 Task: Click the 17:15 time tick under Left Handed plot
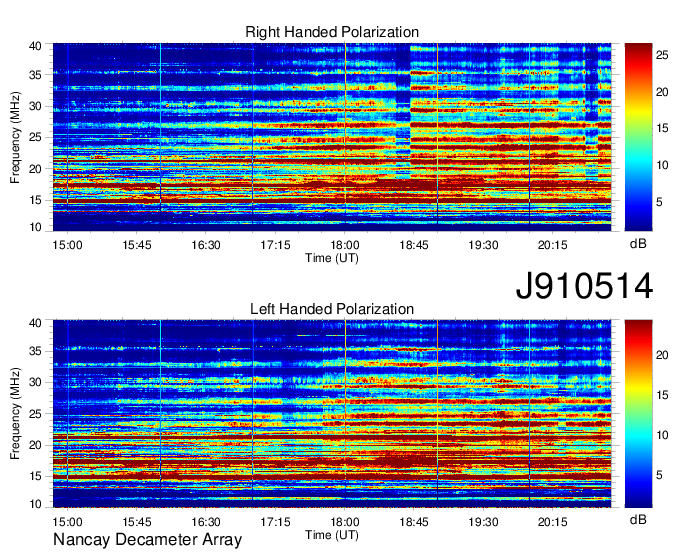[x=275, y=522]
